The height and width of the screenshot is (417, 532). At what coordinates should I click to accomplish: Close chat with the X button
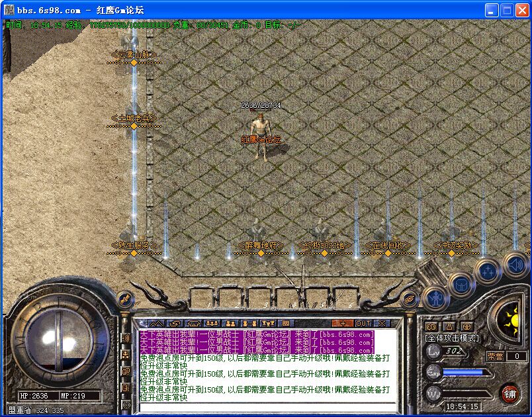pyautogui.click(x=382, y=323)
